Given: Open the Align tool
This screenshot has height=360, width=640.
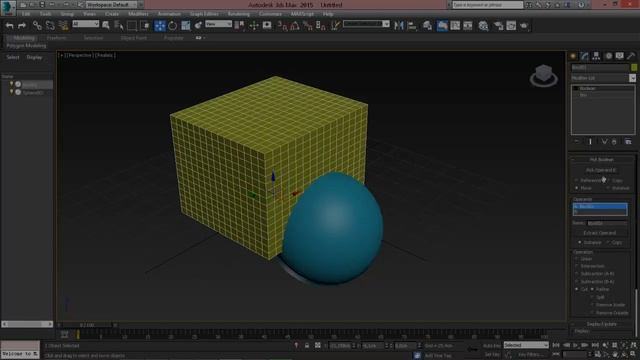Looking at the screenshot, I should [x=412, y=26].
